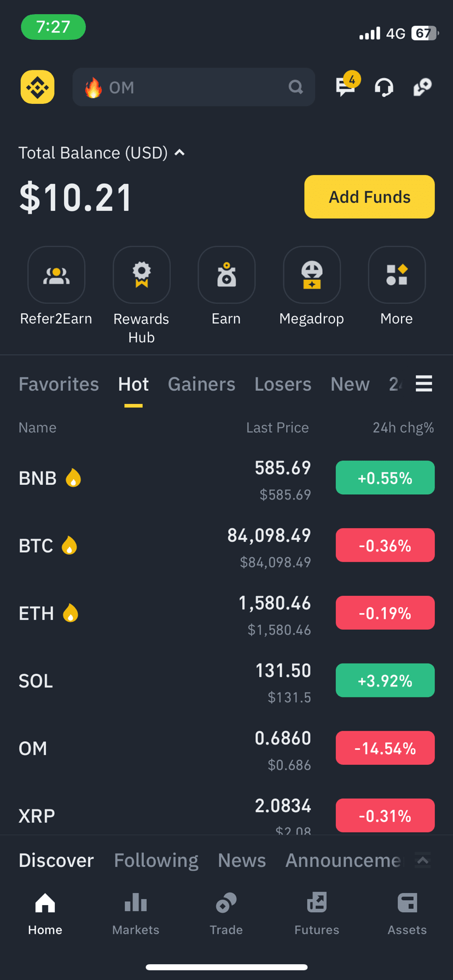The height and width of the screenshot is (980, 453).
Task: Tap the Binance logo icon
Action: pyautogui.click(x=38, y=87)
